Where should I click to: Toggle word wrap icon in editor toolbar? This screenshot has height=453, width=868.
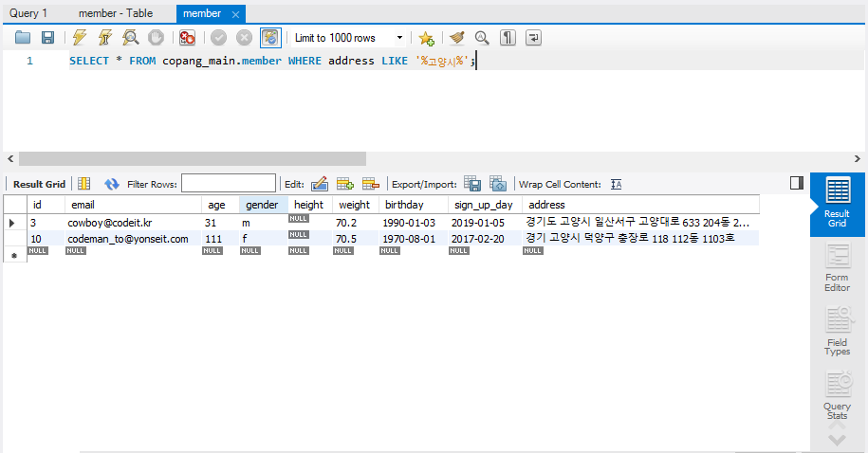coord(533,38)
